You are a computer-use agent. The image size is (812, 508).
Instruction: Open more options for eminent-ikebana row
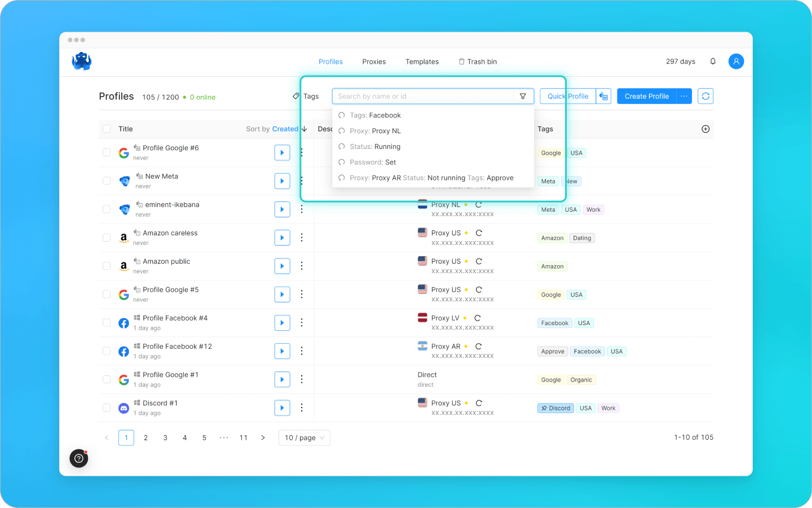(x=302, y=209)
